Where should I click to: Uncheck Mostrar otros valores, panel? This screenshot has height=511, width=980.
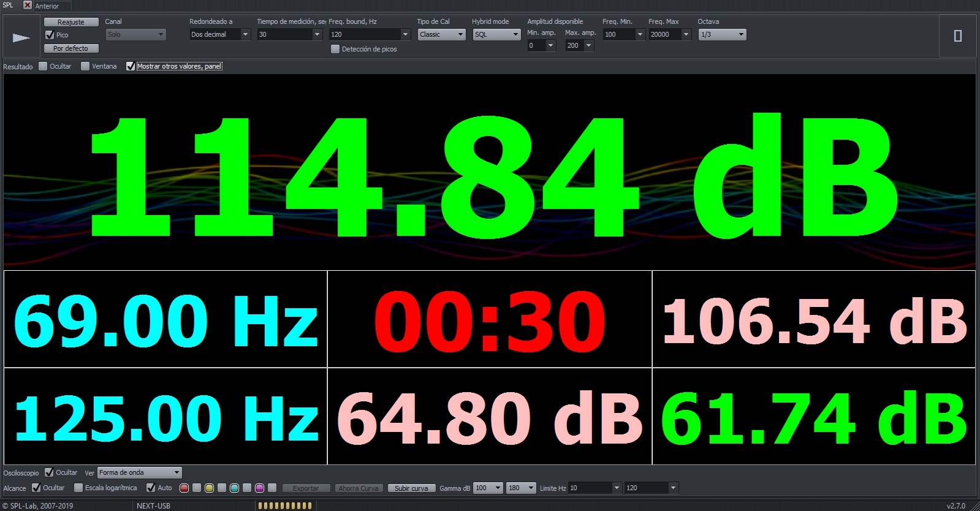(x=130, y=66)
